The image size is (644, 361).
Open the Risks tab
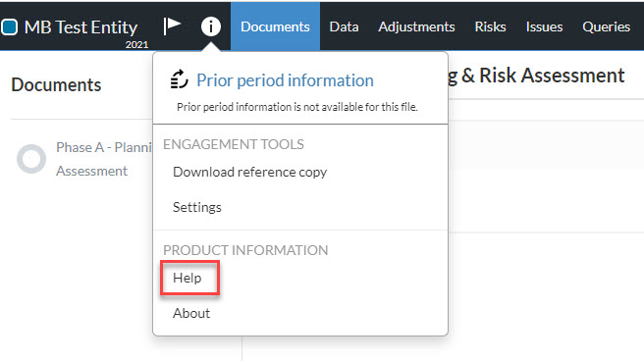(490, 26)
